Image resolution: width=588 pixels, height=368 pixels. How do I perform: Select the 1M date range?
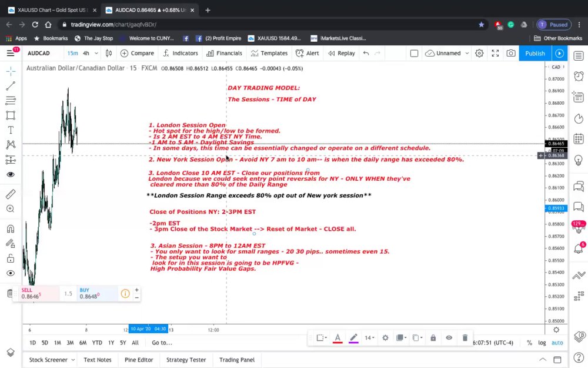pyautogui.click(x=58, y=343)
